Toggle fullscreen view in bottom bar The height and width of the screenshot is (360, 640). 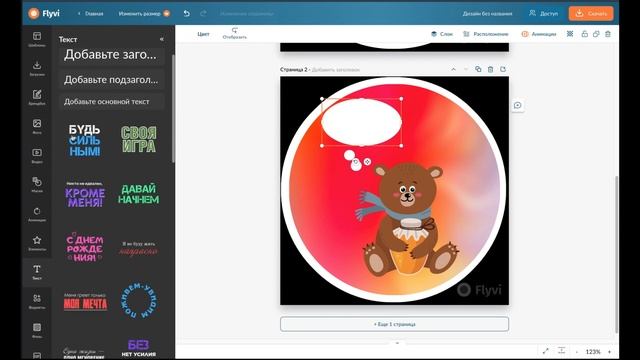point(546,351)
